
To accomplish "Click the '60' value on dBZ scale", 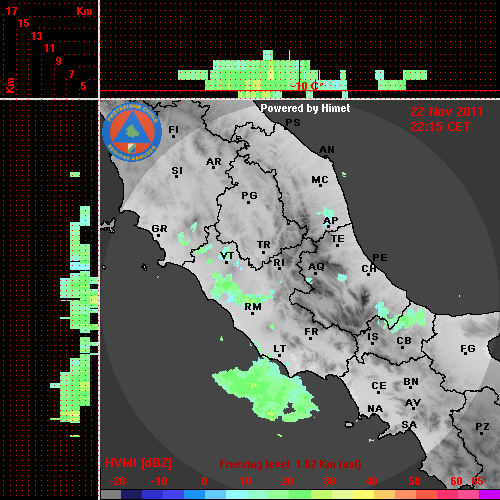I will [456, 481].
